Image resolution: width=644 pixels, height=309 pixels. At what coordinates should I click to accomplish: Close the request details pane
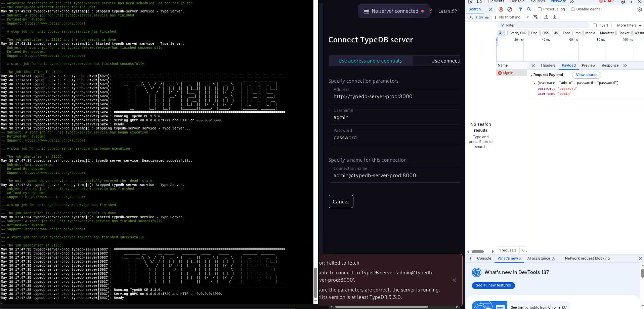(x=533, y=66)
